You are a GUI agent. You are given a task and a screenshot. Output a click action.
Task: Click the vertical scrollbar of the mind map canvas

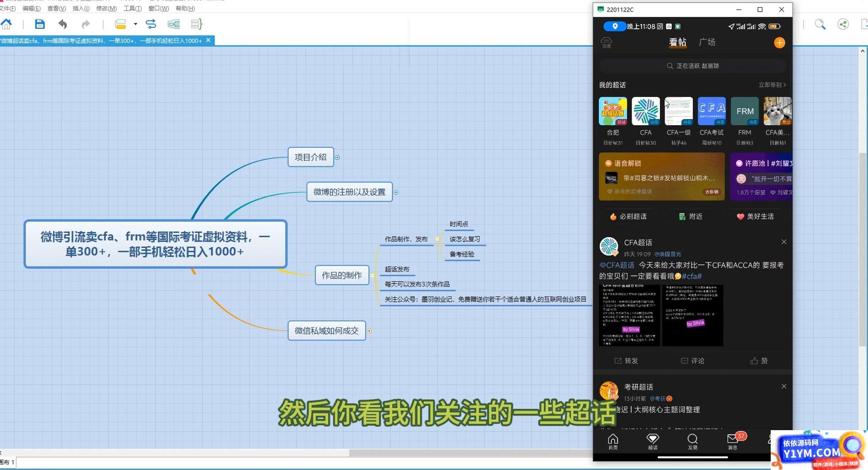tap(862, 250)
